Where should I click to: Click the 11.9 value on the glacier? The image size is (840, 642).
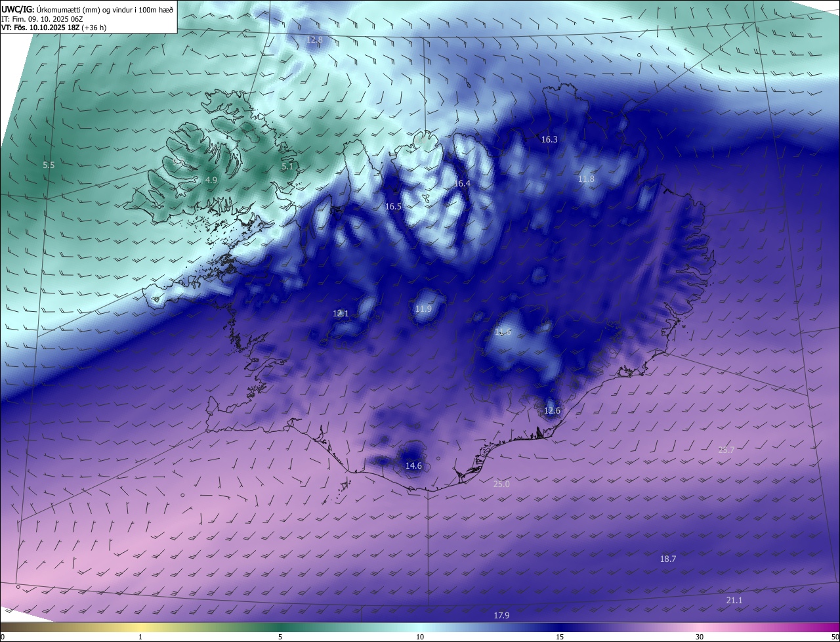point(424,309)
